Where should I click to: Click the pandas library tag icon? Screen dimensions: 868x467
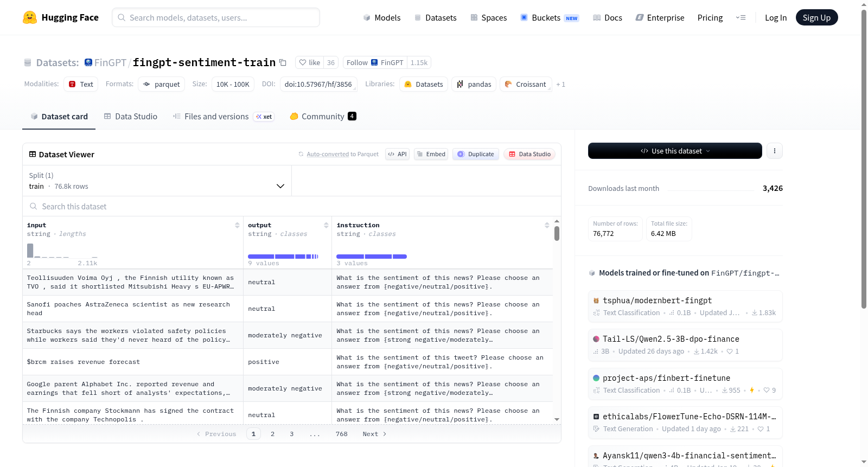(x=460, y=84)
